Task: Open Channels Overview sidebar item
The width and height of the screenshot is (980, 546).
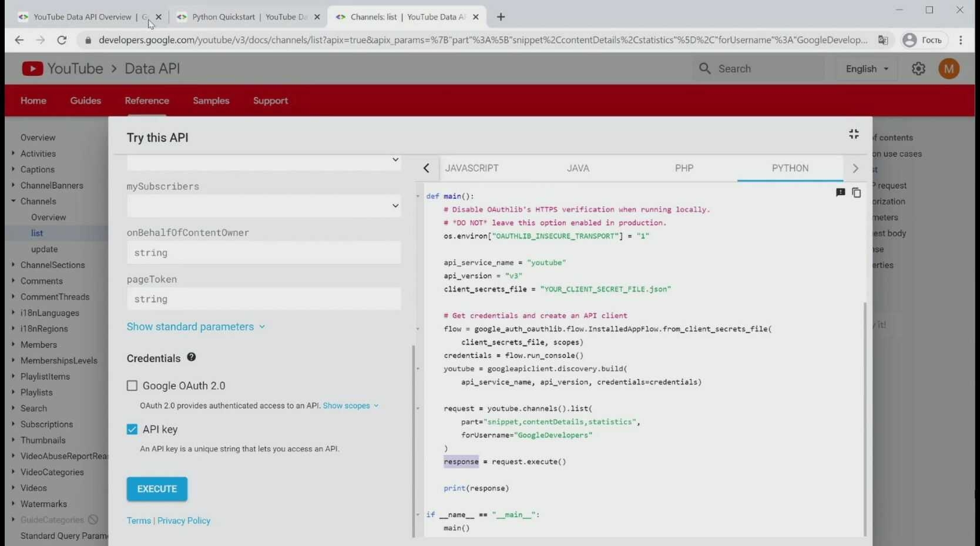Action: click(49, 217)
